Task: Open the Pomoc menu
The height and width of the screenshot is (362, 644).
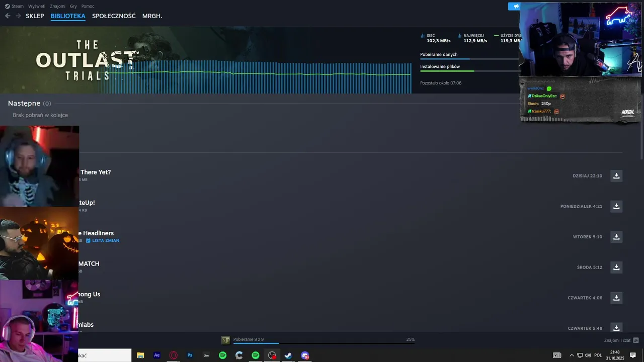Action: (x=88, y=6)
